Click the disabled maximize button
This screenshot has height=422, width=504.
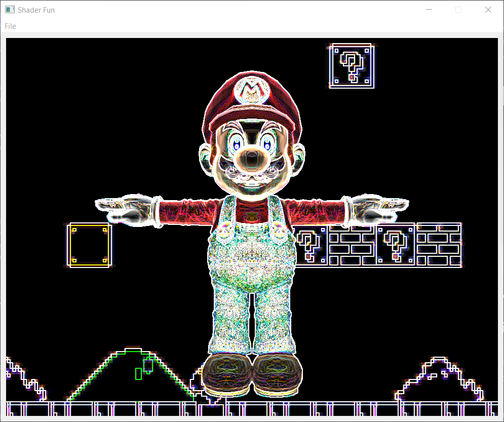click(458, 10)
